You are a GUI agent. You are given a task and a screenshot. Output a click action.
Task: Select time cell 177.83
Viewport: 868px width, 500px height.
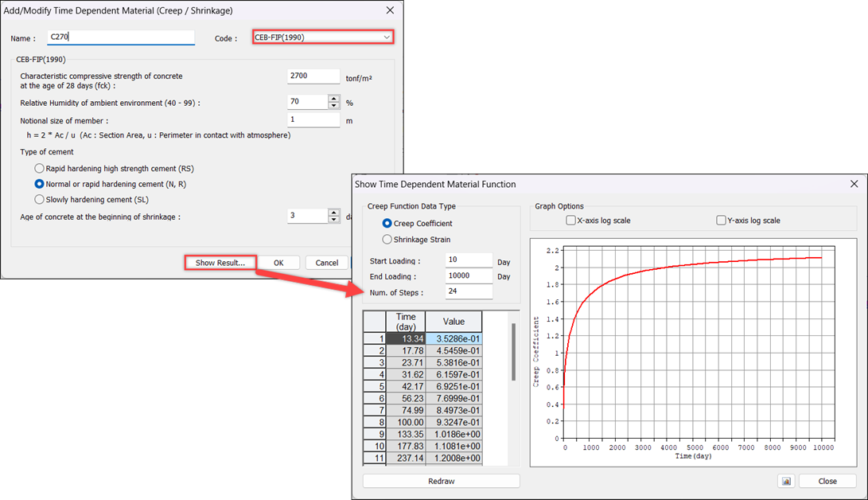[x=405, y=446]
